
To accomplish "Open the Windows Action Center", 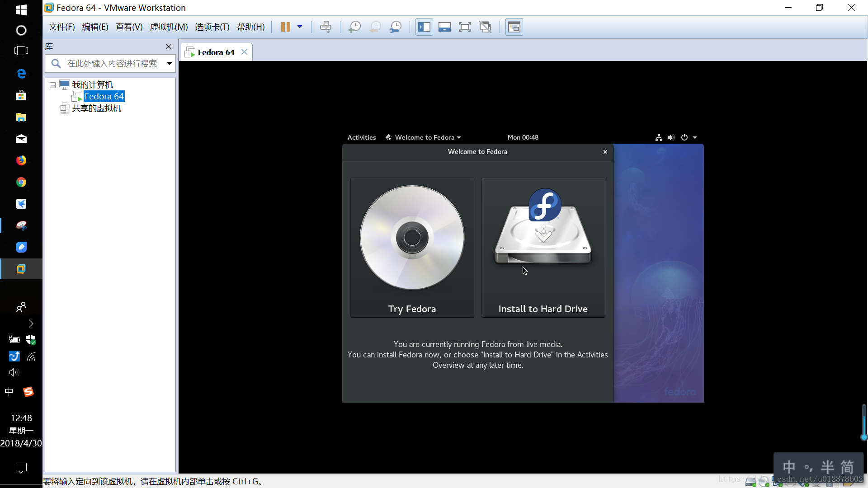I will click(x=21, y=468).
